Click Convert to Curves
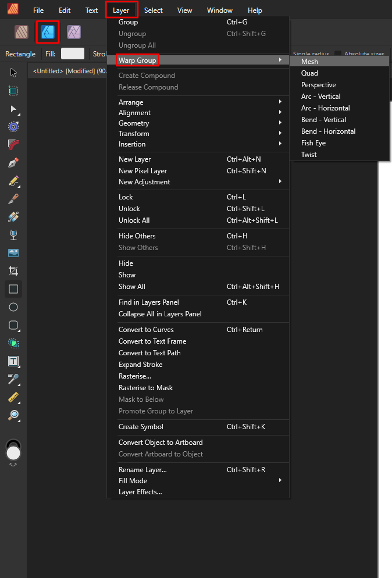The image size is (392, 578). pyautogui.click(x=145, y=329)
